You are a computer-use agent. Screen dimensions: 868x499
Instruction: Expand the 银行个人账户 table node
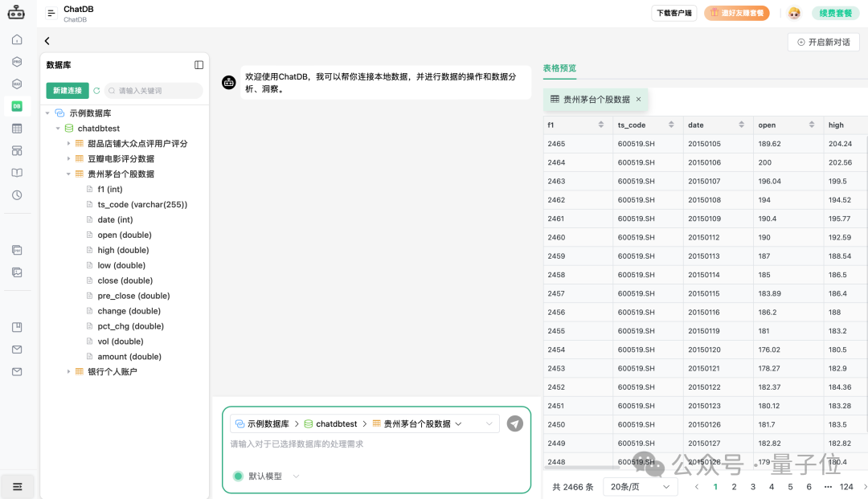68,371
